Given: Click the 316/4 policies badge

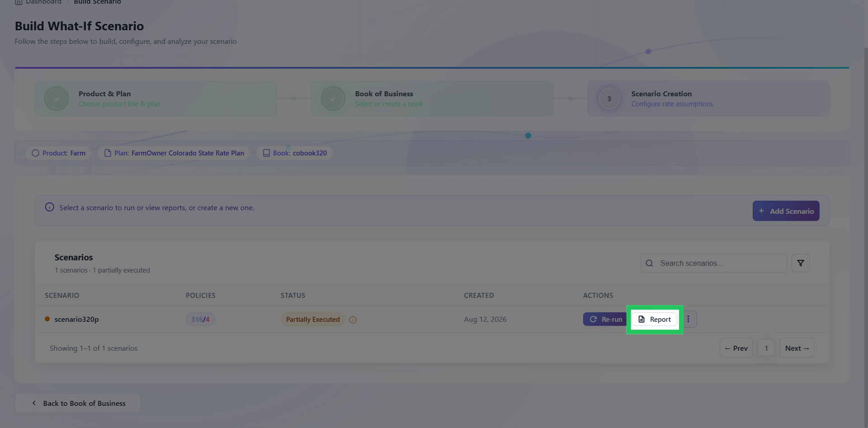Looking at the screenshot, I should 200,320.
